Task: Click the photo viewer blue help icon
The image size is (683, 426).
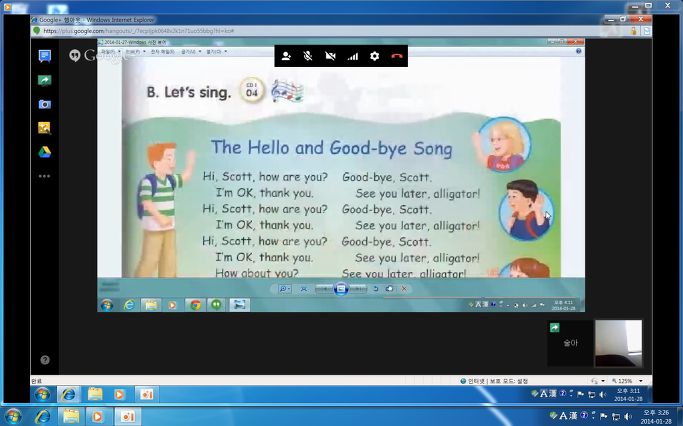Action: tap(578, 51)
